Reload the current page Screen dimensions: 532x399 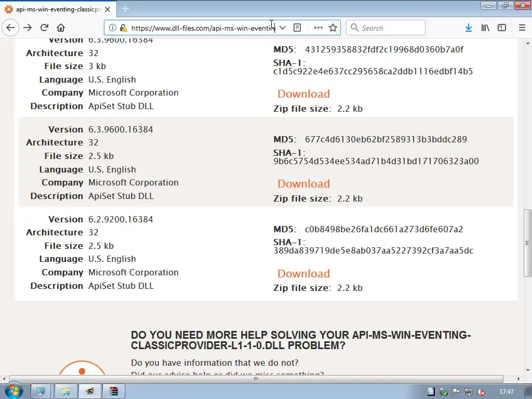(44, 28)
